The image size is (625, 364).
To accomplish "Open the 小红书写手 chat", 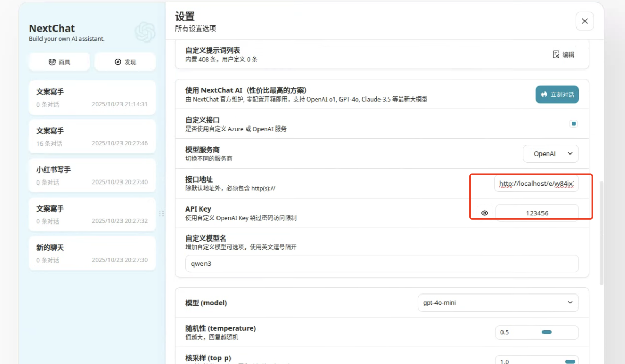I will click(x=92, y=175).
